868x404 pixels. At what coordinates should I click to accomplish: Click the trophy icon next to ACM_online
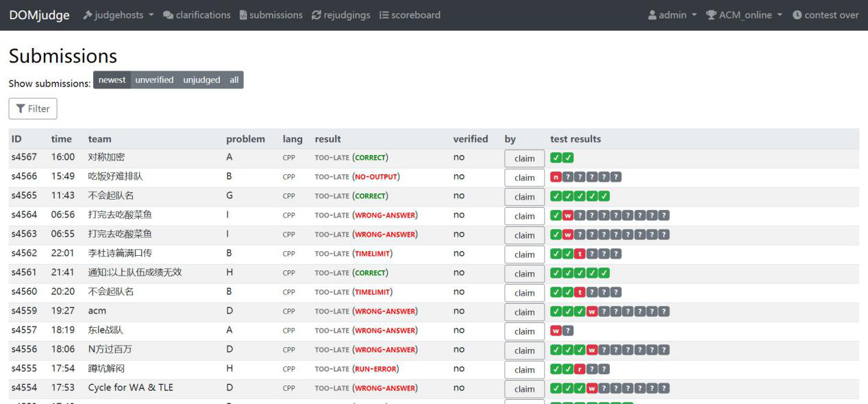[x=710, y=15]
